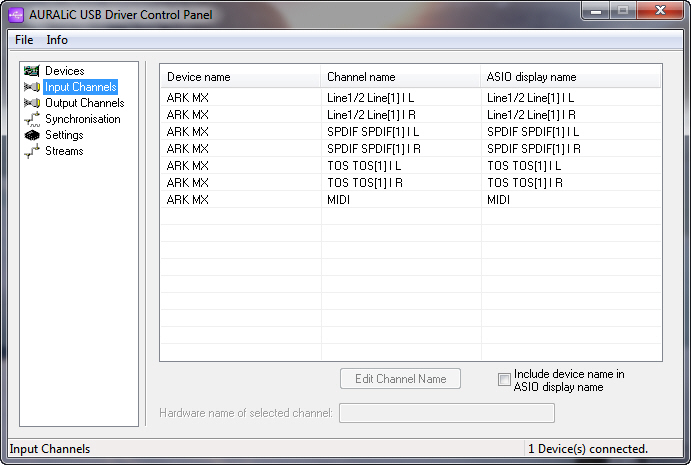Select the channel name SPDIF SPDIF[1] I R
The width and height of the screenshot is (691, 465).
374,149
